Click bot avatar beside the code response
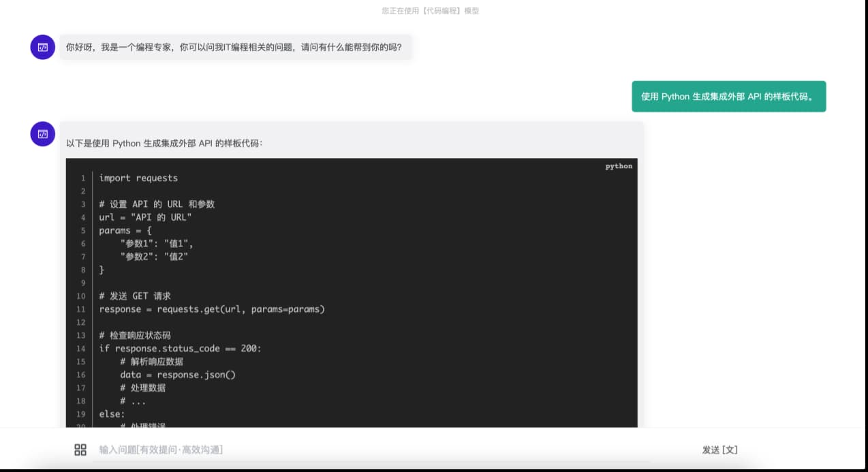The width and height of the screenshot is (868, 472). tap(42, 134)
